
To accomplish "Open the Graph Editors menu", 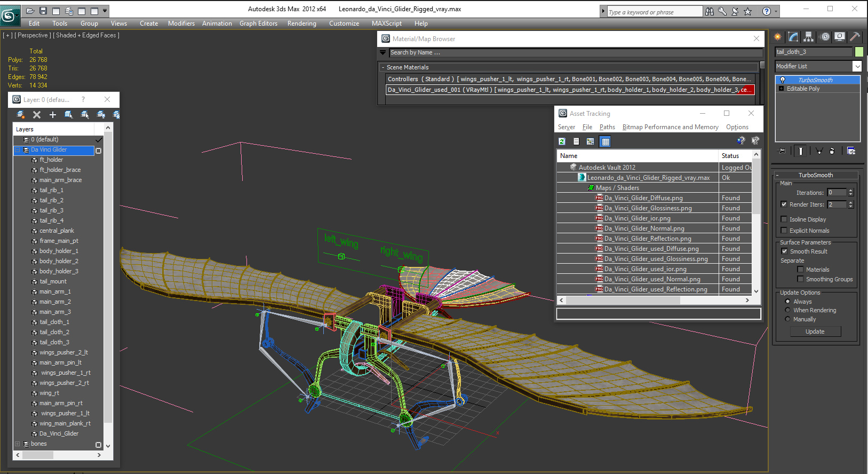I will point(258,23).
